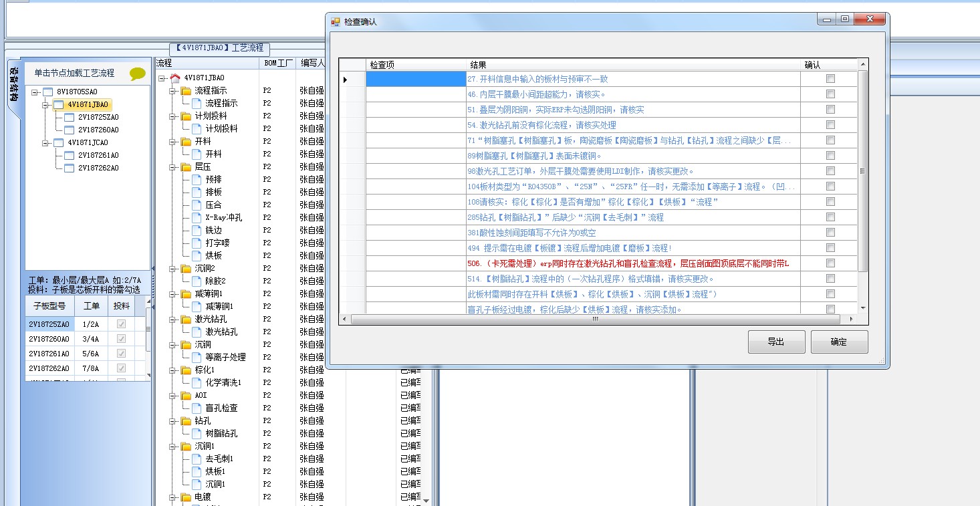This screenshot has height=506, width=980.
Task: Click the 检查确认 dialog title icon
Action: tap(336, 21)
